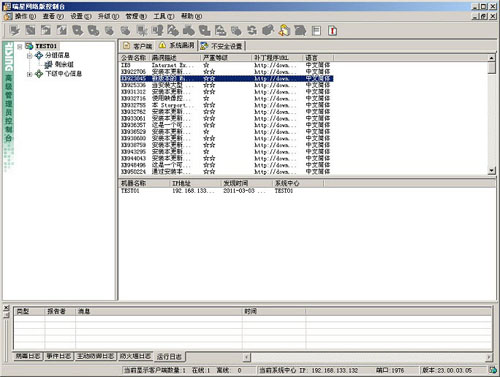
Task: Click the vulnerability list scroll-down arrow
Action: point(492,171)
